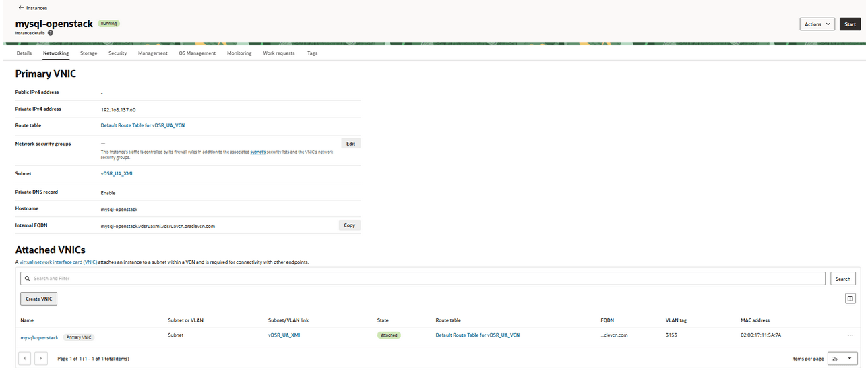The width and height of the screenshot is (868, 377).
Task: Go to previous page arrow
Action: tap(24, 359)
